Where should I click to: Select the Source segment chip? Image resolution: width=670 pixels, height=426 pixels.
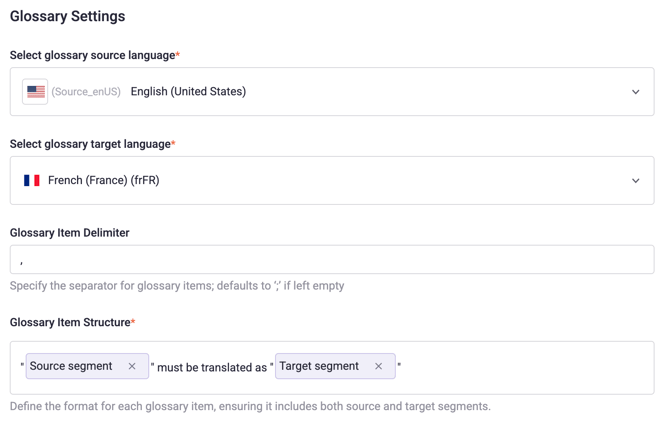(x=71, y=367)
